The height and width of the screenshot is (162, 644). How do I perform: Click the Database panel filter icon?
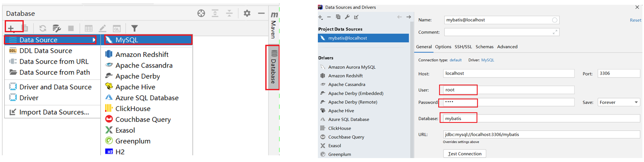pyautogui.click(x=135, y=28)
